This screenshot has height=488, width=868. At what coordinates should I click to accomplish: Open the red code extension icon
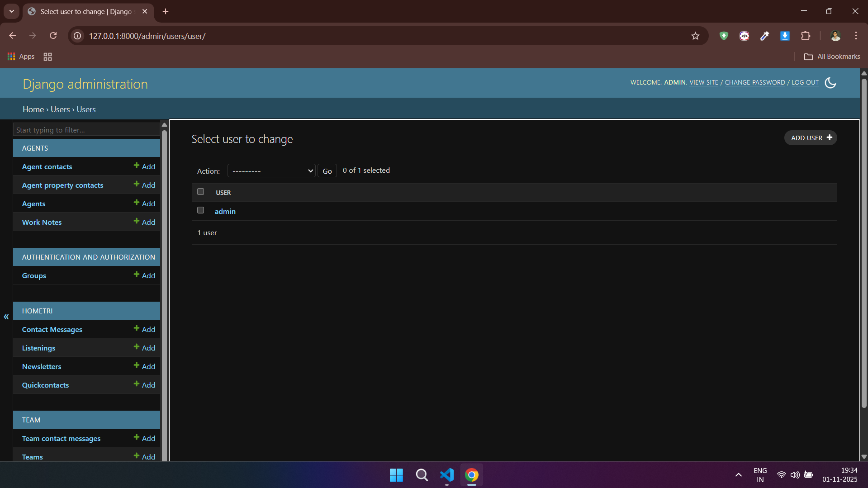pos(744,36)
